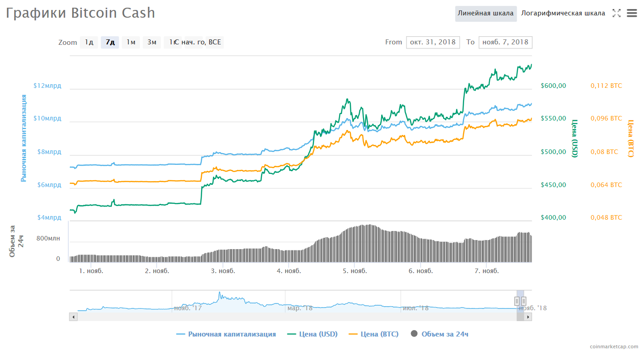Click the 0,064 BTC axis label
This screenshot has height=351, width=644.
point(606,185)
